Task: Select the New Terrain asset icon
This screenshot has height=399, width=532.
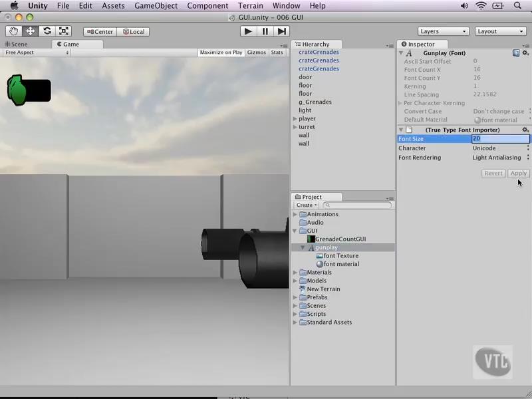Action: [x=303, y=289]
